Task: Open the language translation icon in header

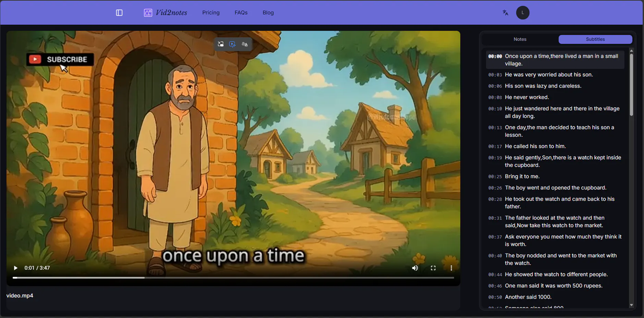Action: click(x=505, y=13)
